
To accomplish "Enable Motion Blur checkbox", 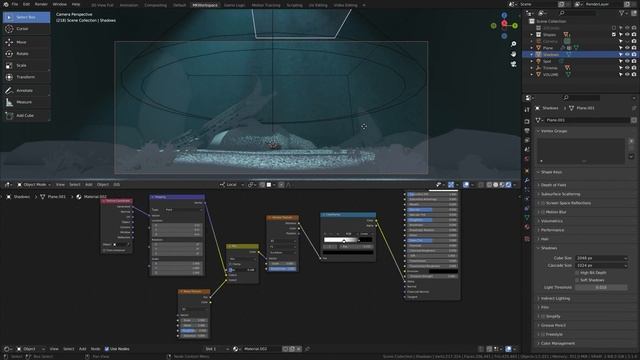I will (543, 212).
